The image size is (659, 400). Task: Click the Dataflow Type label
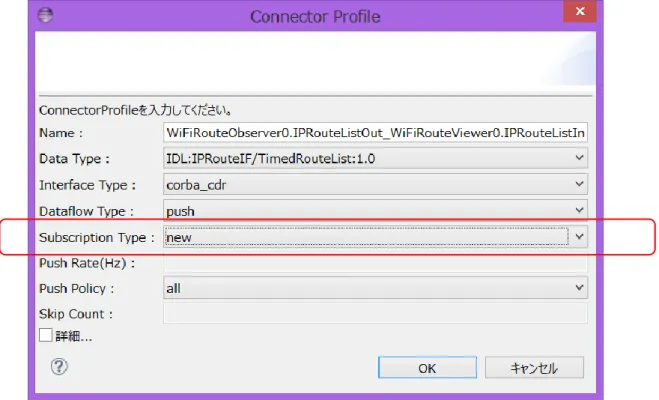[x=86, y=211]
